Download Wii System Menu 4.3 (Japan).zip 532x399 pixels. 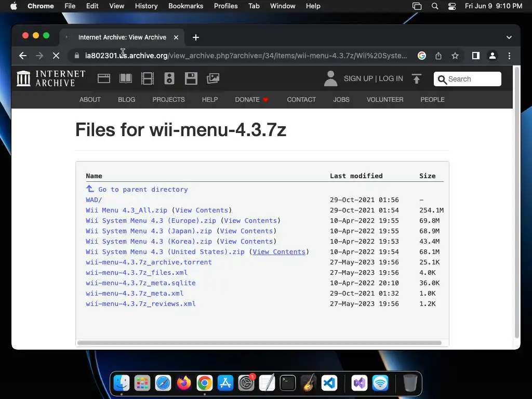pyautogui.click(x=149, y=231)
